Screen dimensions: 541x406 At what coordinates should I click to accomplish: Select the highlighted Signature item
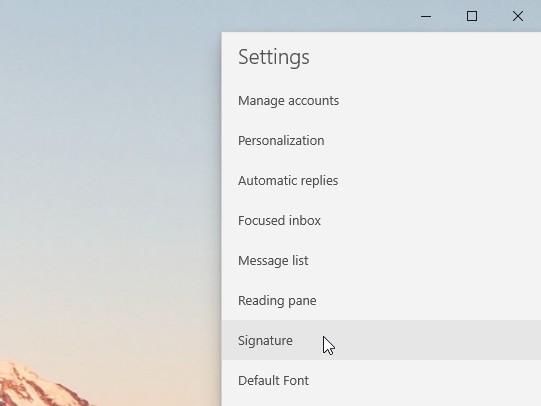(381, 340)
